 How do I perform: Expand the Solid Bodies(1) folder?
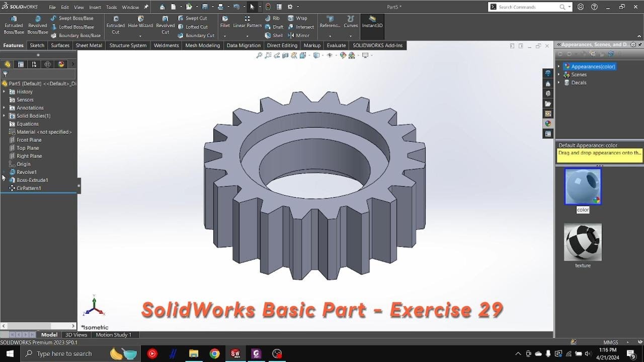5,116
